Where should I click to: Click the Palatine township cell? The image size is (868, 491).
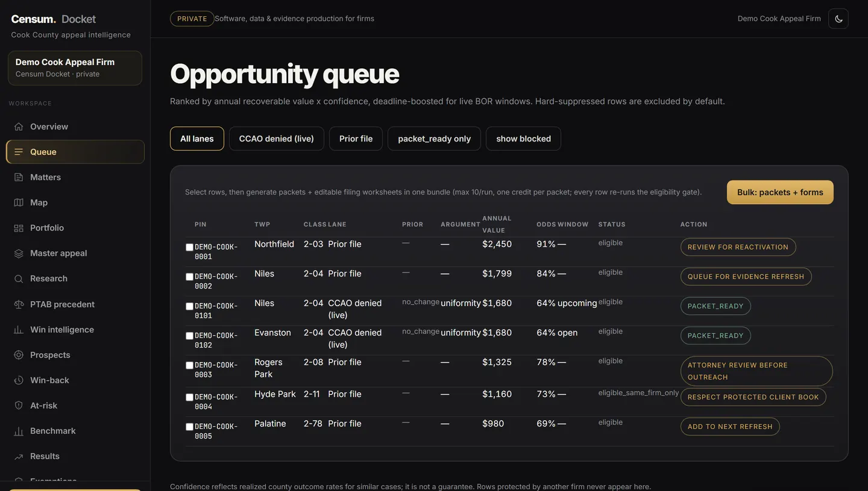point(270,424)
